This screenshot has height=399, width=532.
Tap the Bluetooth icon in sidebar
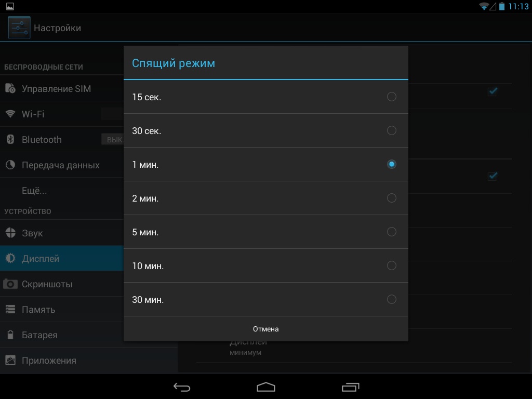point(10,139)
